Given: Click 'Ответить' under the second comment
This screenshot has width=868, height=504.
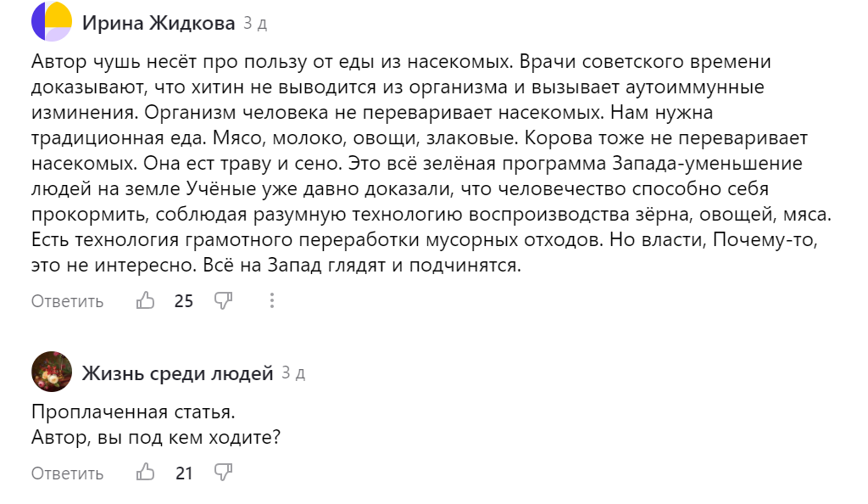Looking at the screenshot, I should click(x=66, y=473).
